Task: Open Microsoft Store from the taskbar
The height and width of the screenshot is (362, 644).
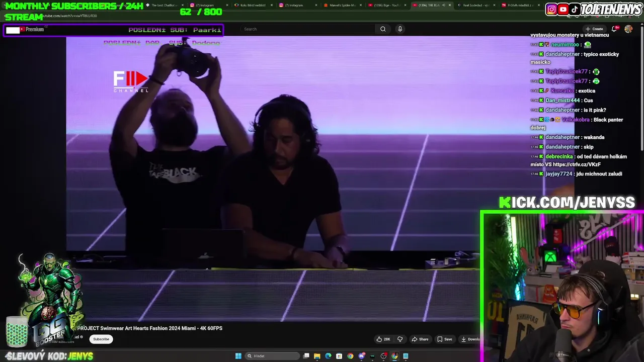Action: (339, 356)
